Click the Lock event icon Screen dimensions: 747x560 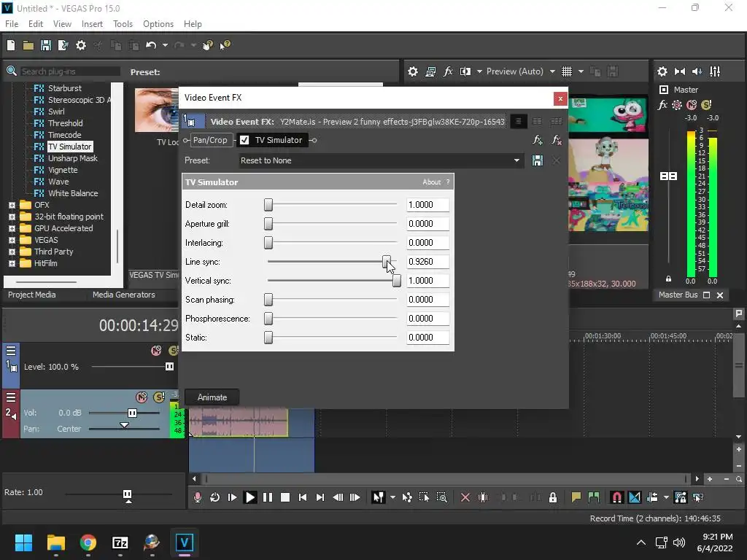point(553,497)
